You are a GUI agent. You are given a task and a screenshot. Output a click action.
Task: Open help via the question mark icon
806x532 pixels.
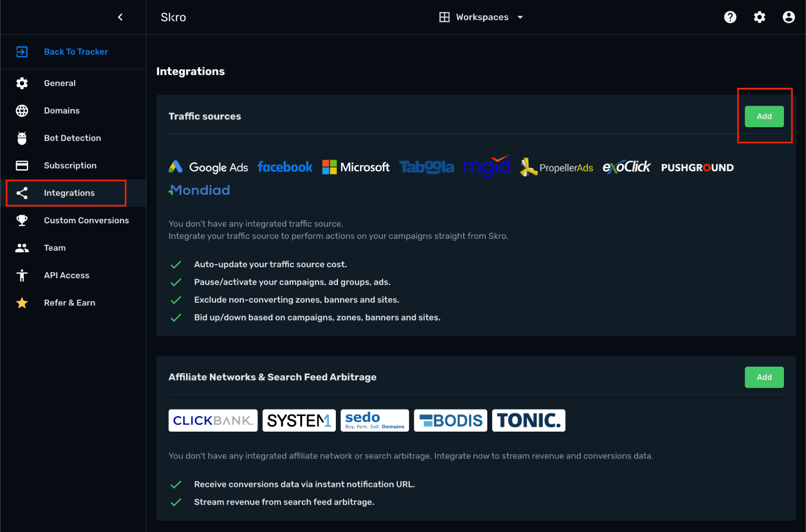click(730, 17)
